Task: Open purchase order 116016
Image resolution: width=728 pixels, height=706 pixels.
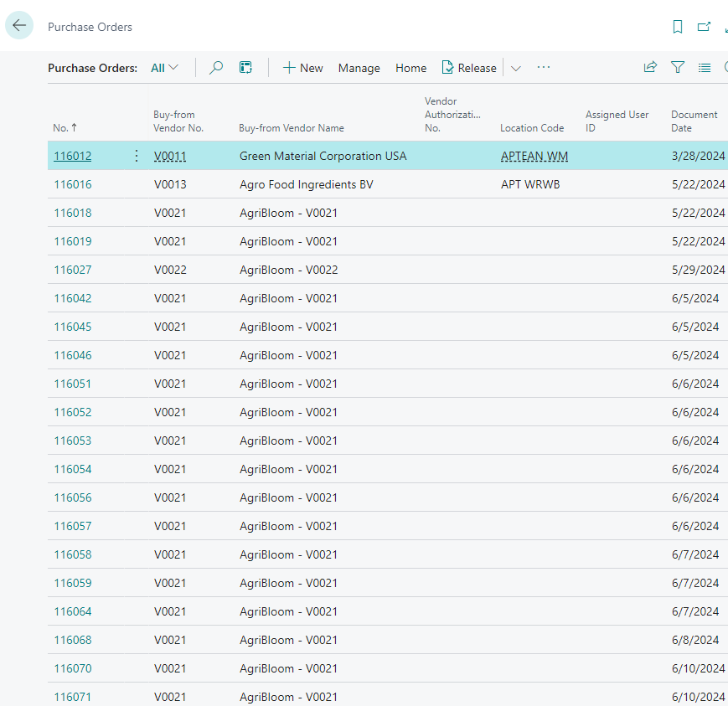Action: point(73,184)
